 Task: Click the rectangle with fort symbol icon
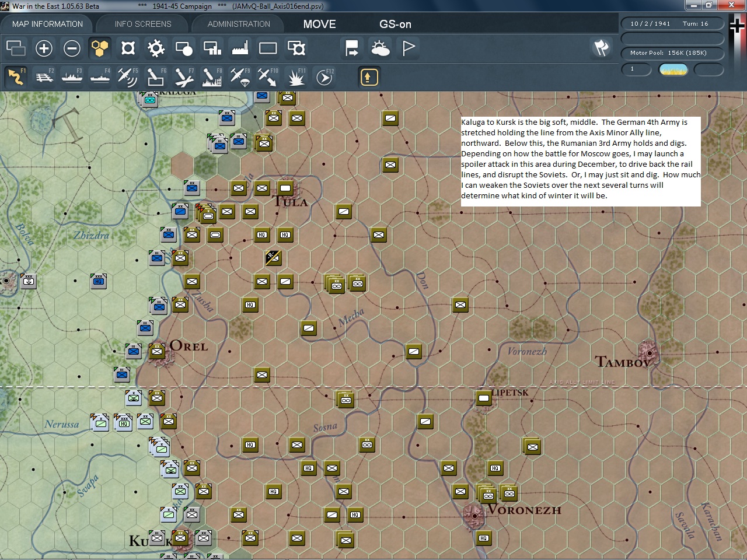(296, 48)
